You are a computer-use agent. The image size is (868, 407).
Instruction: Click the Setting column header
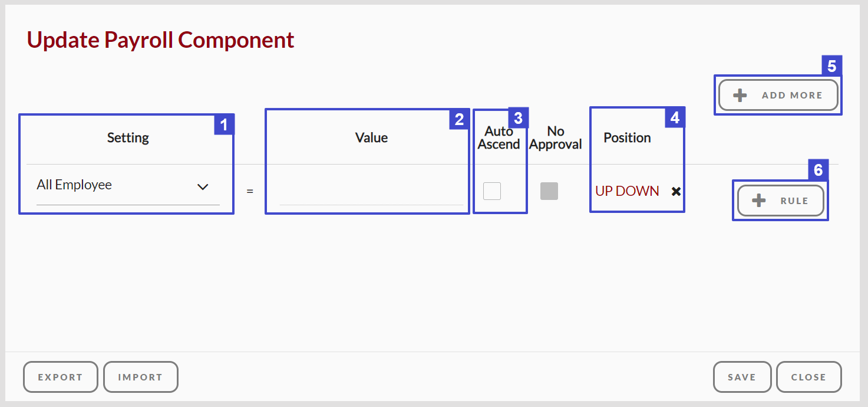pos(128,138)
